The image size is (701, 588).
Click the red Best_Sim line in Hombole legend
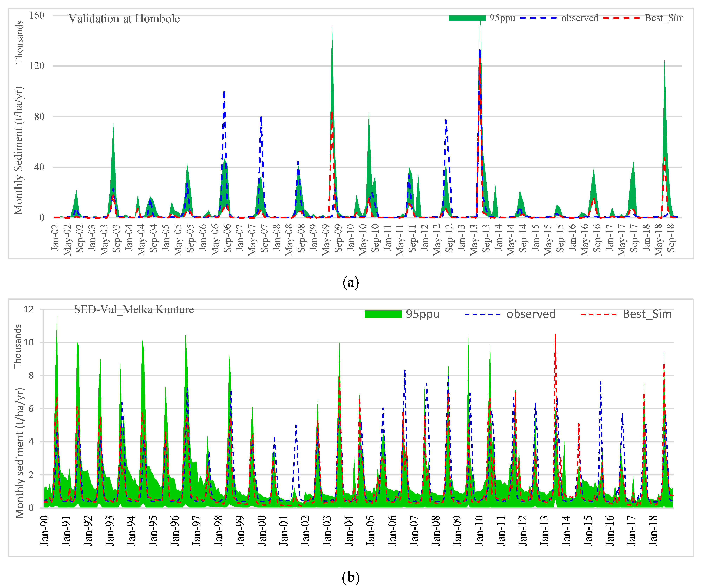pyautogui.click(x=621, y=18)
